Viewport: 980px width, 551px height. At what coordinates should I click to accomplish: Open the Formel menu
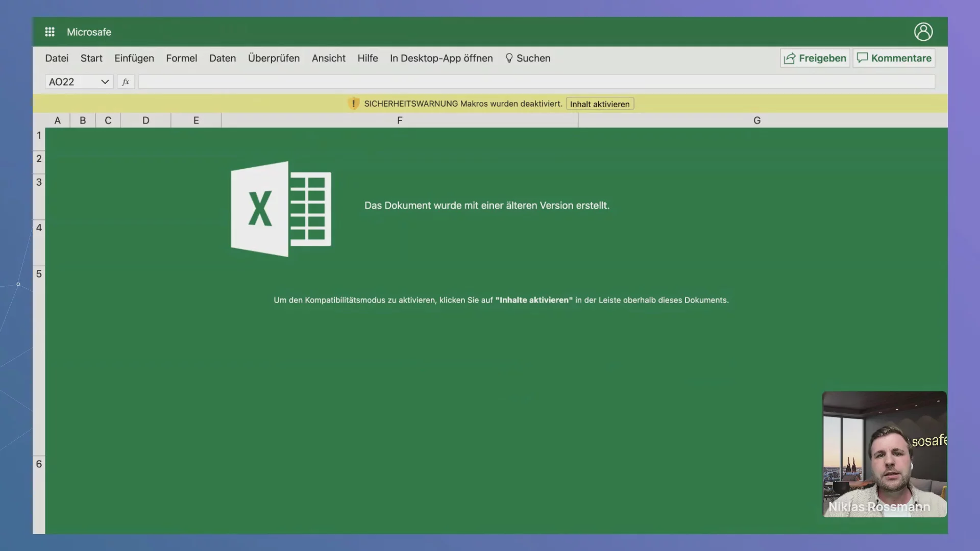pyautogui.click(x=181, y=58)
